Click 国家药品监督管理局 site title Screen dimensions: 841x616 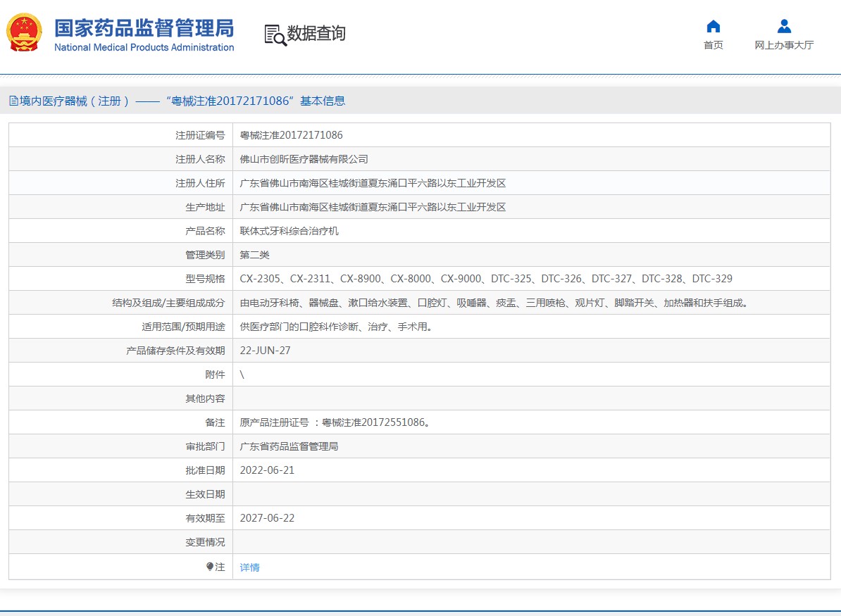pos(144,28)
